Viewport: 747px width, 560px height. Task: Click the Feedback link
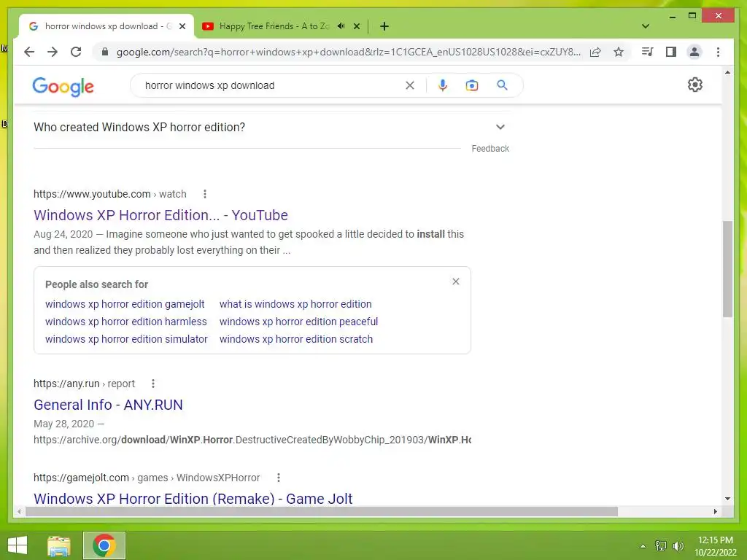pos(490,149)
